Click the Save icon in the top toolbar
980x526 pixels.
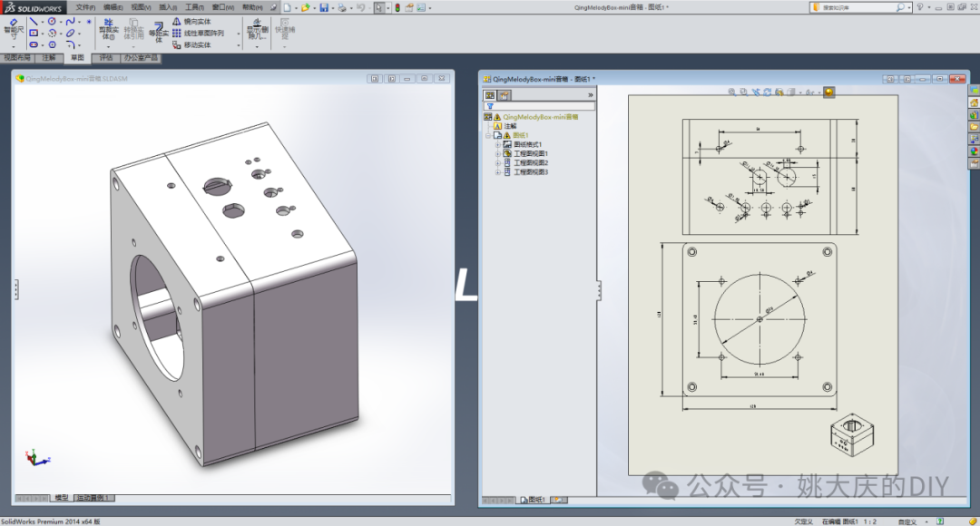(x=323, y=7)
